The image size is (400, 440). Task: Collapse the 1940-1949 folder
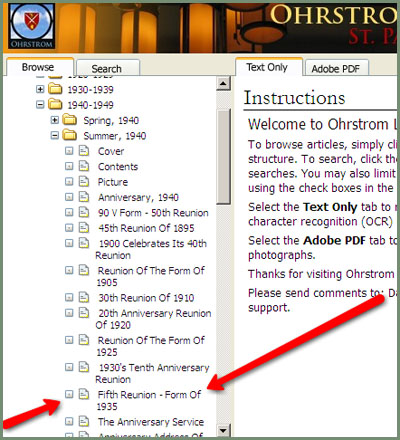click(x=40, y=105)
